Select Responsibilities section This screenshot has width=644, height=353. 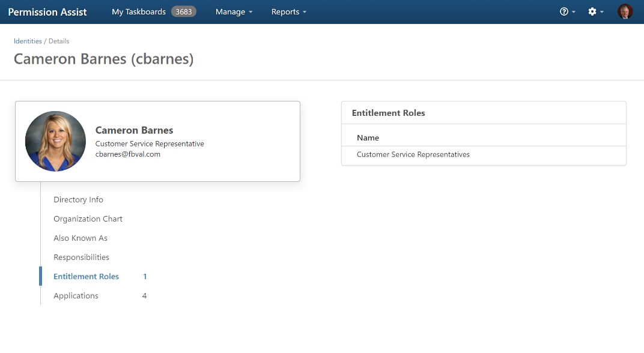point(81,258)
